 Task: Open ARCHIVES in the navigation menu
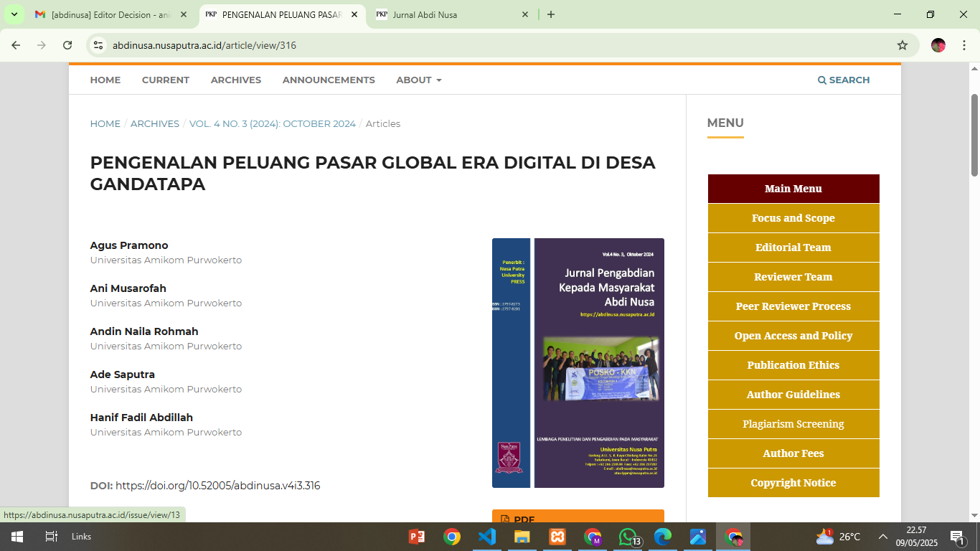(x=235, y=80)
